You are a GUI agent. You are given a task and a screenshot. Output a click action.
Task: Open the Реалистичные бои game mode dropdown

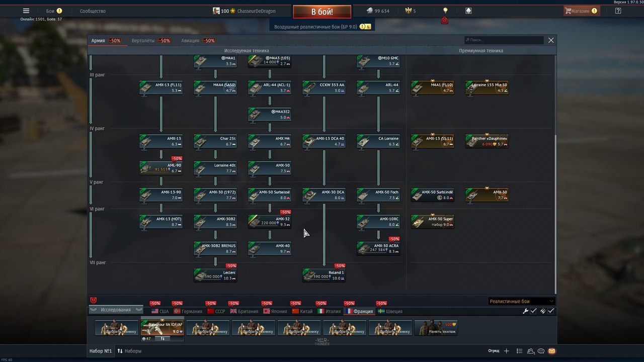pyautogui.click(x=522, y=301)
